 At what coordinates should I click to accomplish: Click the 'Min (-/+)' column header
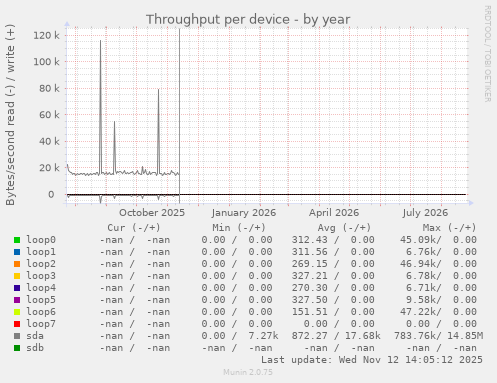click(x=239, y=228)
